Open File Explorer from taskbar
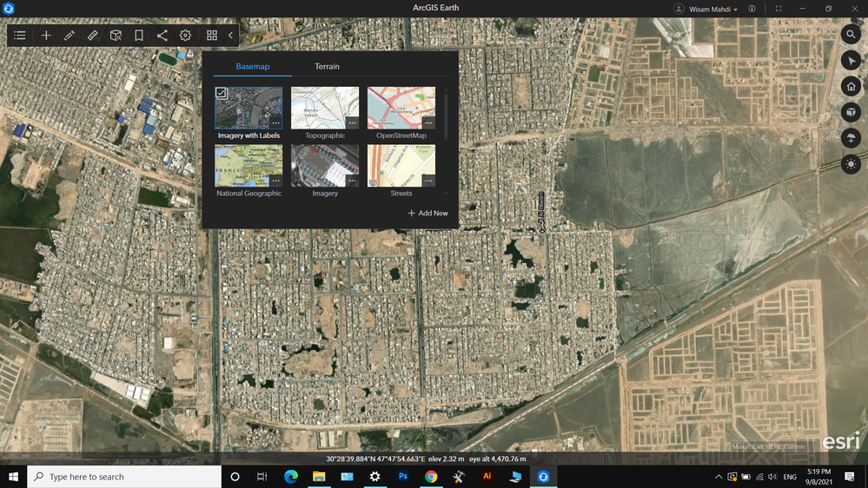The width and height of the screenshot is (868, 488). click(319, 477)
